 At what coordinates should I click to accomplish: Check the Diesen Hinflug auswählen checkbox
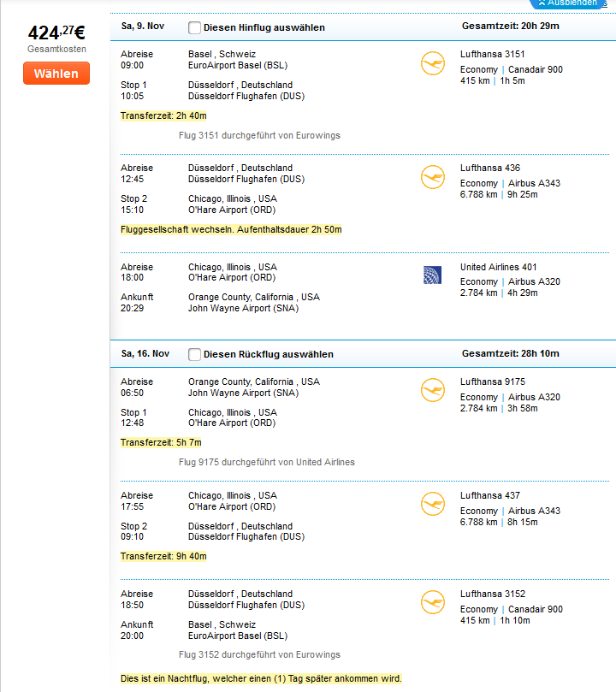click(x=194, y=28)
